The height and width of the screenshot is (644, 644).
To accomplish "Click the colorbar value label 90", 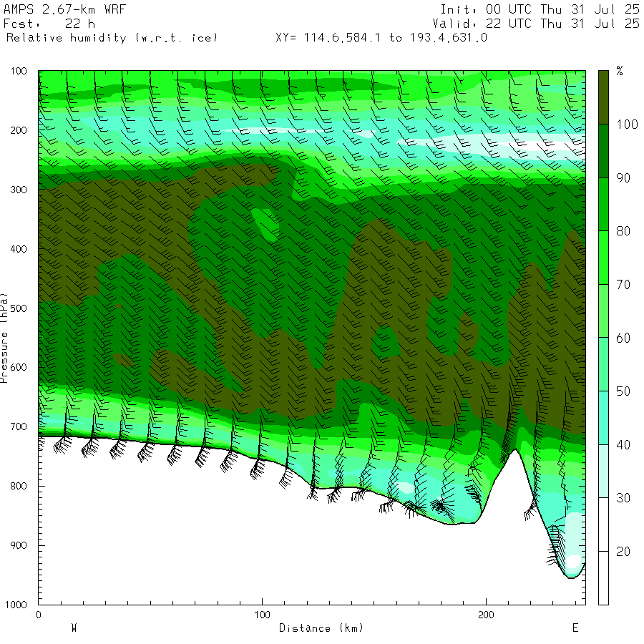I will pyautogui.click(x=623, y=178).
